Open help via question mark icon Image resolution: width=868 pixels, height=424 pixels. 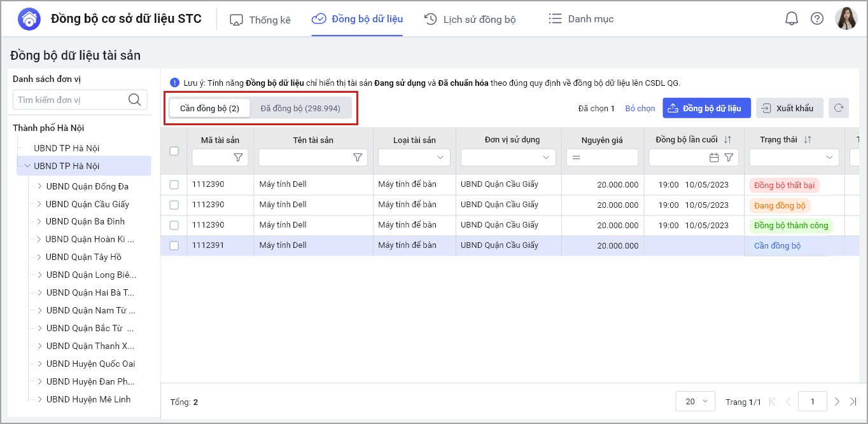(x=817, y=19)
